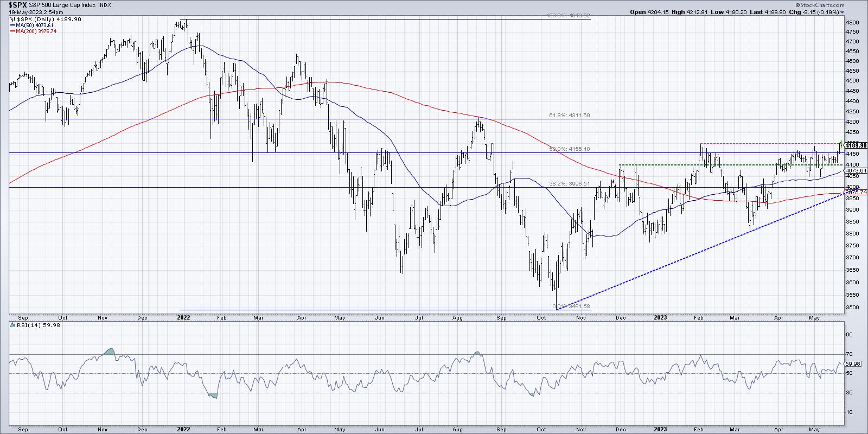Image resolution: width=868 pixels, height=434 pixels.
Task: Click the 50.0% retracement label 4155.10
Action: pyautogui.click(x=566, y=149)
